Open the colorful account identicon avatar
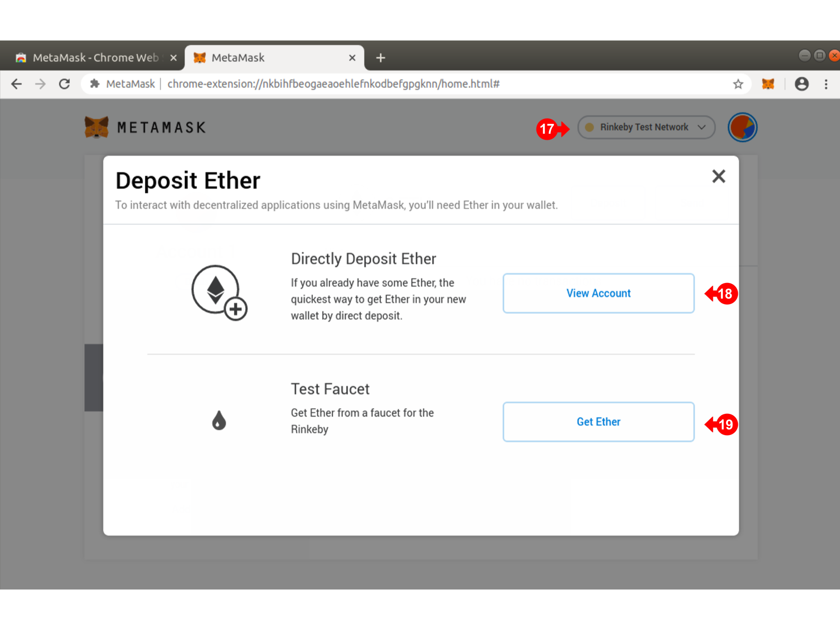This screenshot has height=630, width=840. (742, 127)
